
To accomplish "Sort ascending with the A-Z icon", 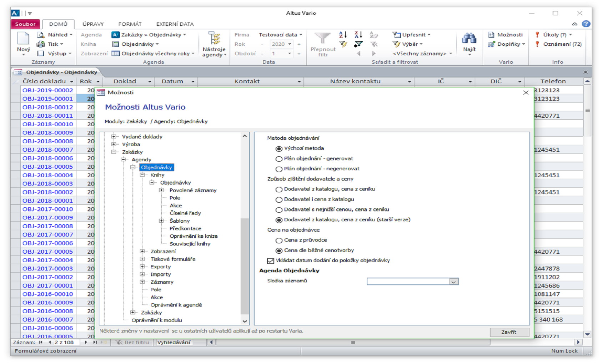I will point(343,35).
